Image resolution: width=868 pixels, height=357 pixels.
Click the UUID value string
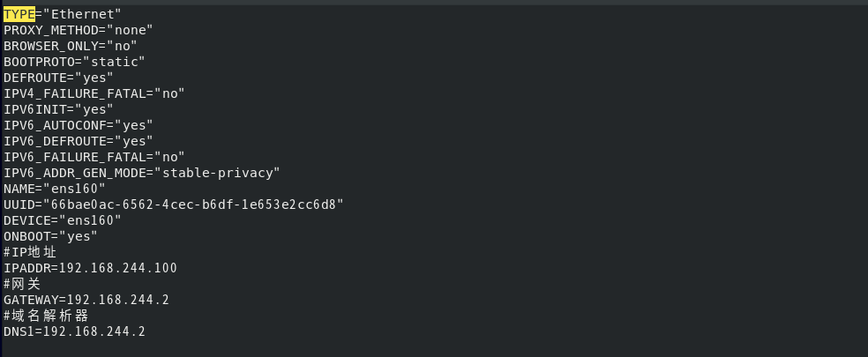tap(198, 205)
